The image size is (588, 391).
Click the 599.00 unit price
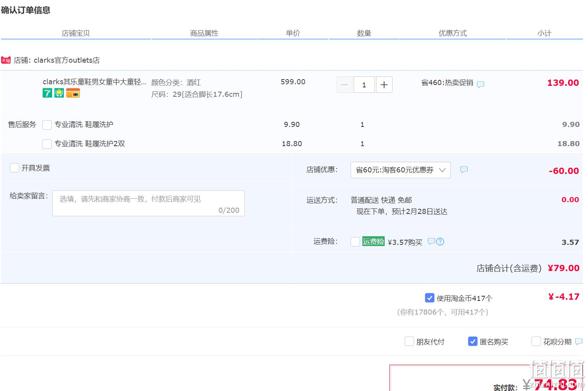293,82
